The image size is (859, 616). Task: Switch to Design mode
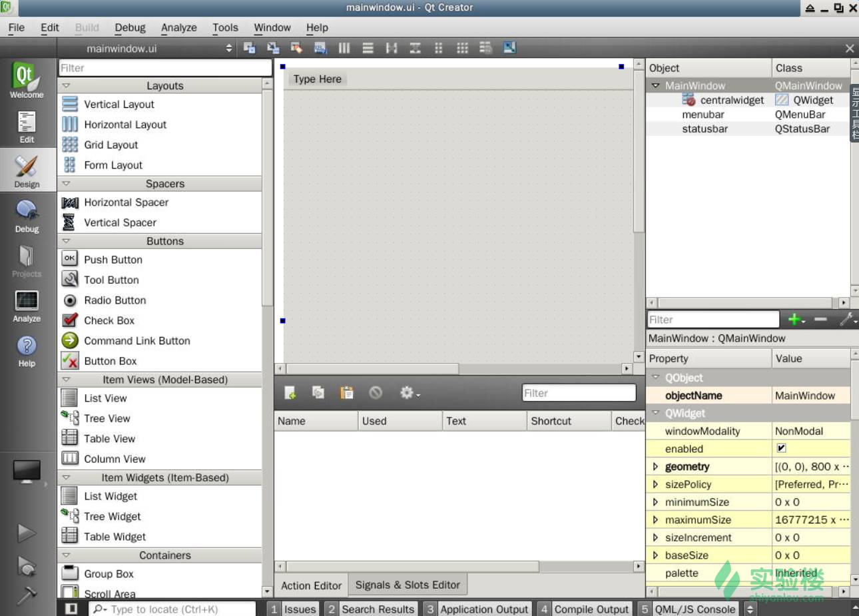point(27,171)
